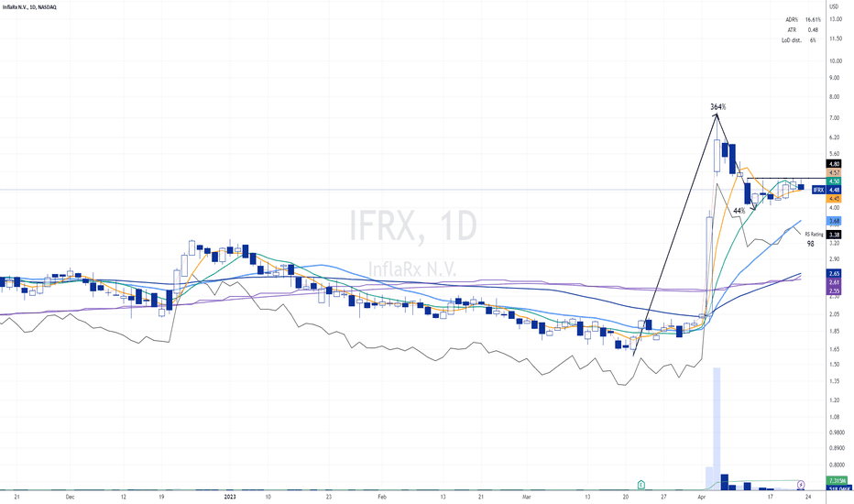Viewport: 854px width, 504px height.
Task: Click the 2023 label on time axis
Action: point(230,497)
